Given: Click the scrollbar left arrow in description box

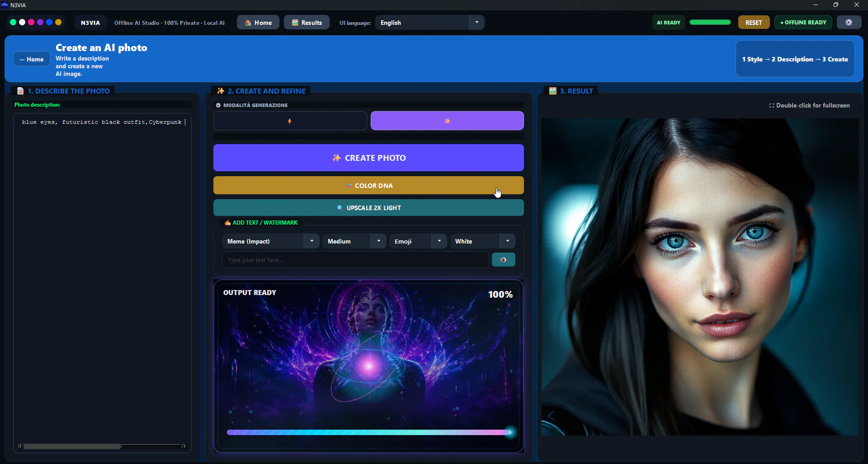Looking at the screenshot, I should click(20, 446).
